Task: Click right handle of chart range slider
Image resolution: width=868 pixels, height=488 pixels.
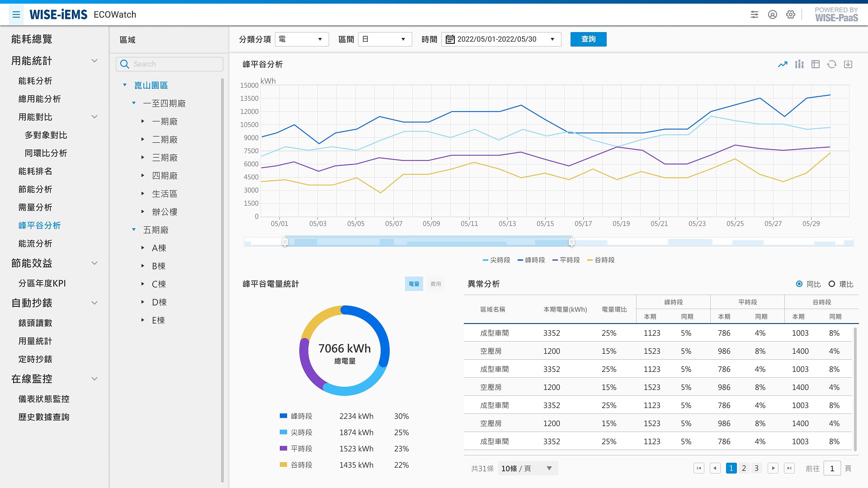Action: (571, 242)
